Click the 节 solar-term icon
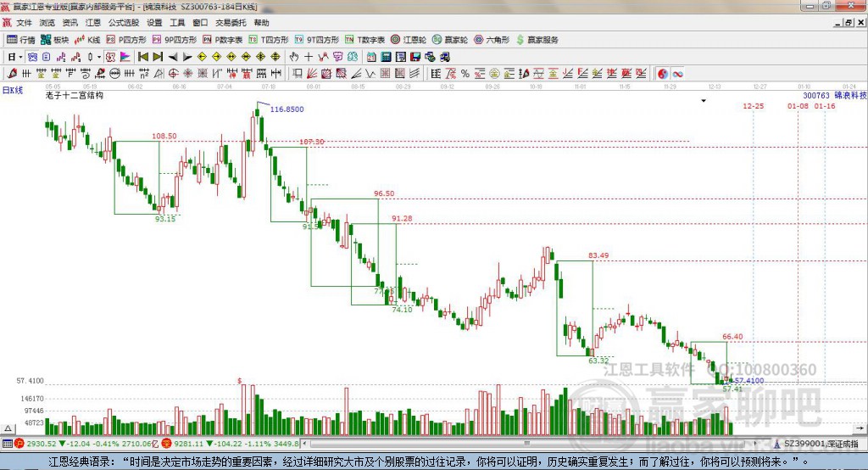Viewport: 868px width, 470px height. [x=337, y=57]
